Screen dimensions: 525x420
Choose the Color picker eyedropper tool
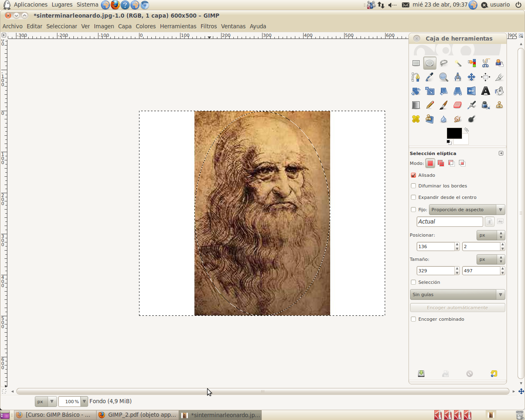pos(429,77)
